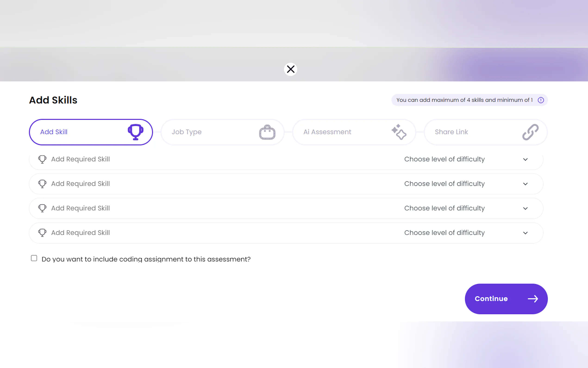Close the Add Skills dialog with X

pyautogui.click(x=291, y=69)
